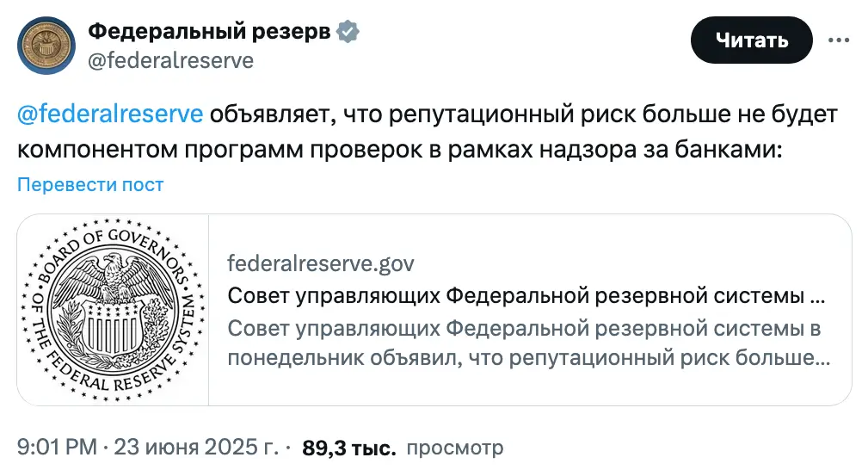Click the просмотр views label
The width and height of the screenshot is (868, 476).
tap(455, 448)
